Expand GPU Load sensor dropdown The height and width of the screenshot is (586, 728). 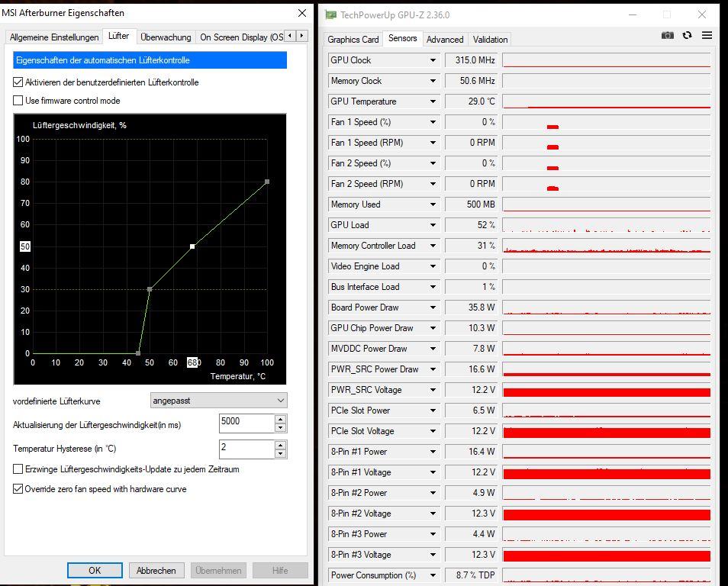(x=433, y=225)
